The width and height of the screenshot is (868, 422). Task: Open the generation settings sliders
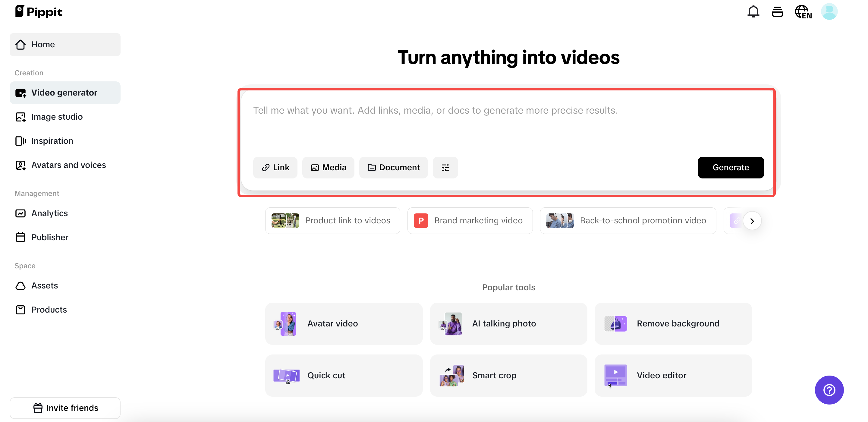[445, 168]
